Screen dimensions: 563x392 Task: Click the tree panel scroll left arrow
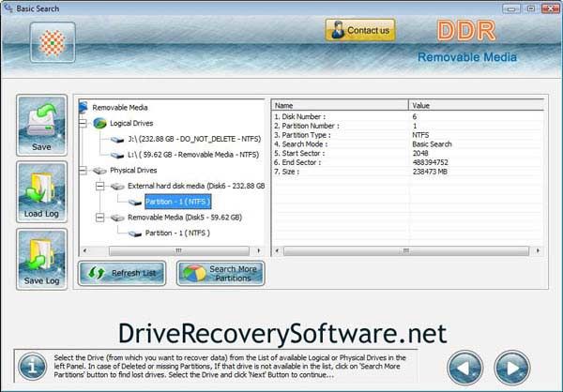[x=84, y=250]
